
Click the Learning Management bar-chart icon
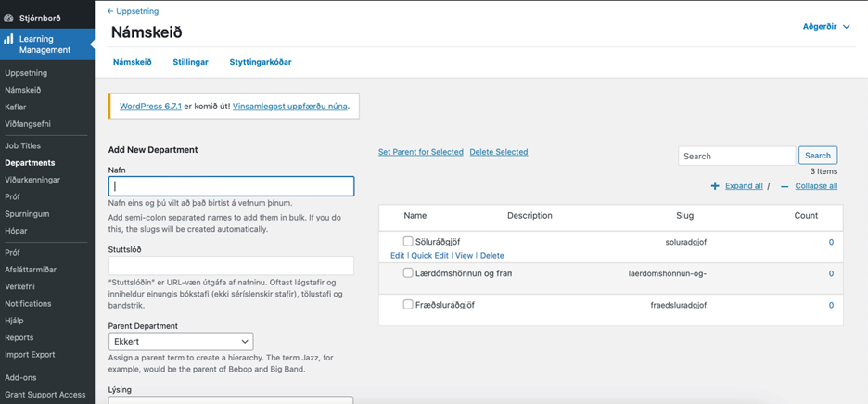coord(8,40)
